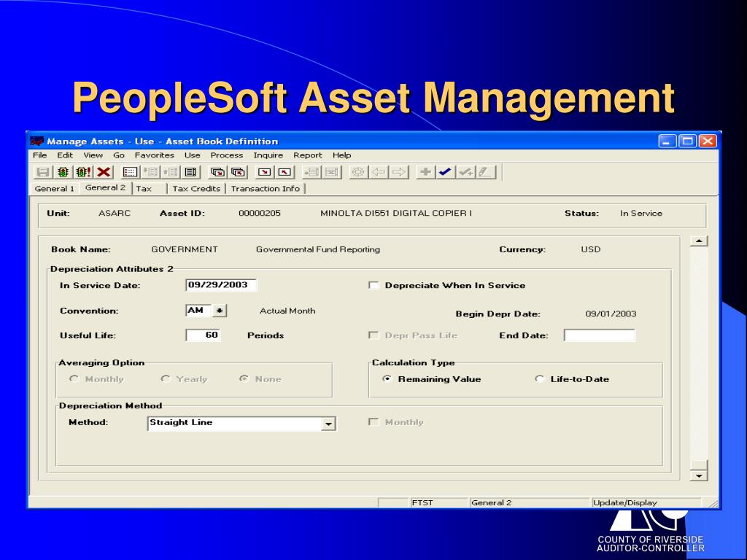This screenshot has width=747, height=560.
Task: Click the grayed right arrow toolbar icon
Action: point(399,172)
